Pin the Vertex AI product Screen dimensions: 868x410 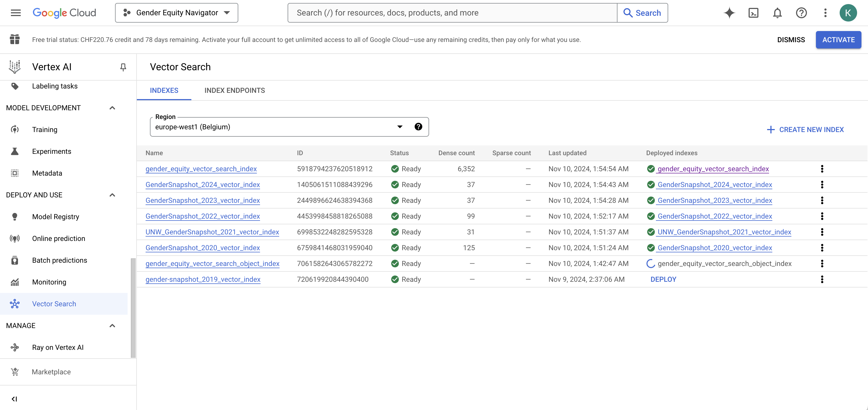(x=123, y=67)
